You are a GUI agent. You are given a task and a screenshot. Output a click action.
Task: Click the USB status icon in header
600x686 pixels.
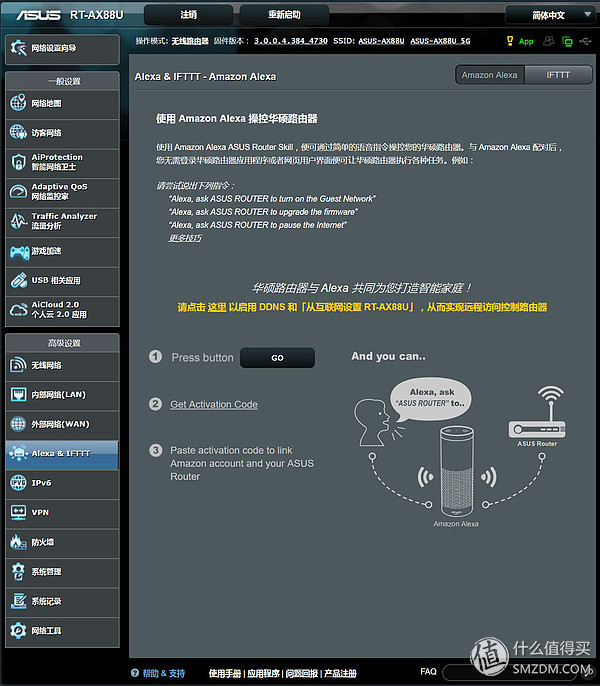(x=586, y=41)
